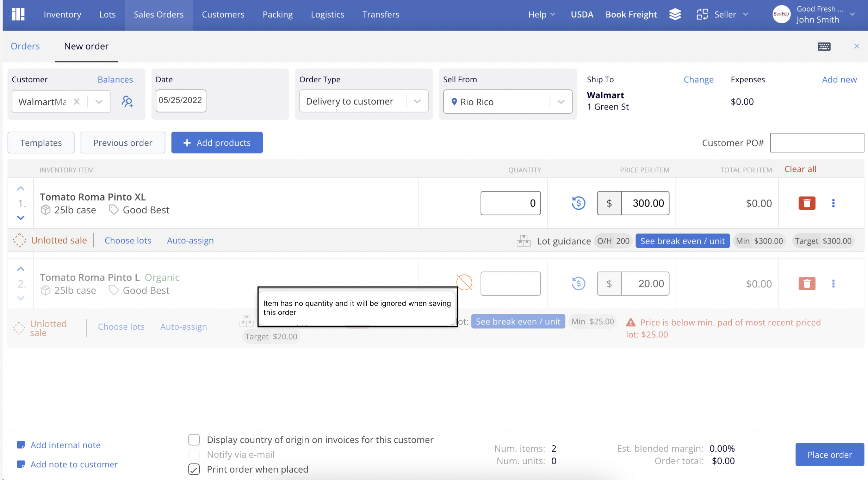This screenshot has height=480, width=868.
Task: Navigate to Customers
Action: click(x=223, y=14)
